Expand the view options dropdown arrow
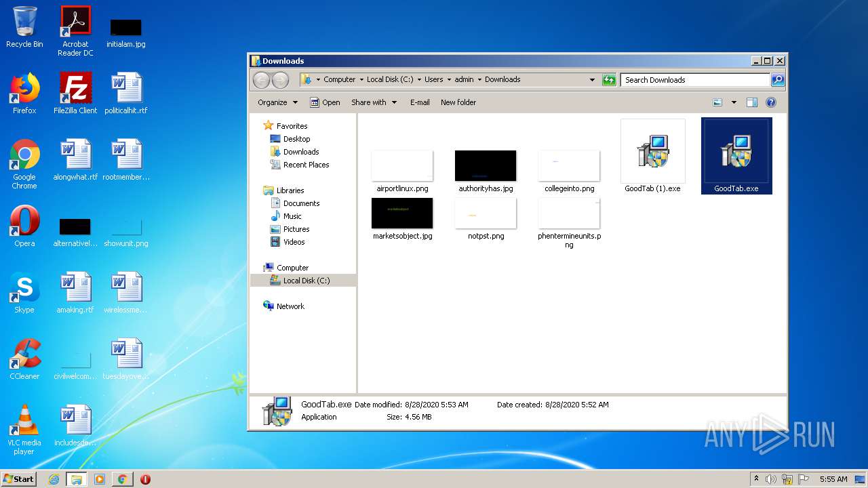Screen dimensions: 868x488 734,102
